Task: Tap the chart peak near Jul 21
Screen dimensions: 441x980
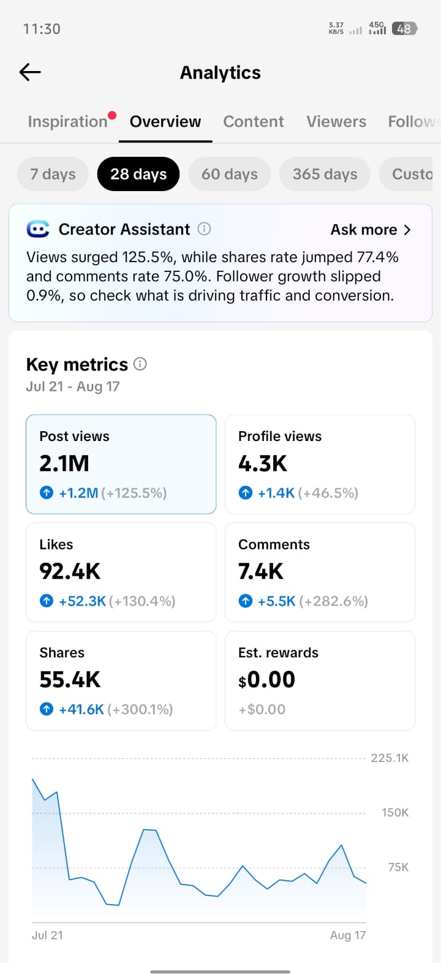Action: click(x=32, y=779)
